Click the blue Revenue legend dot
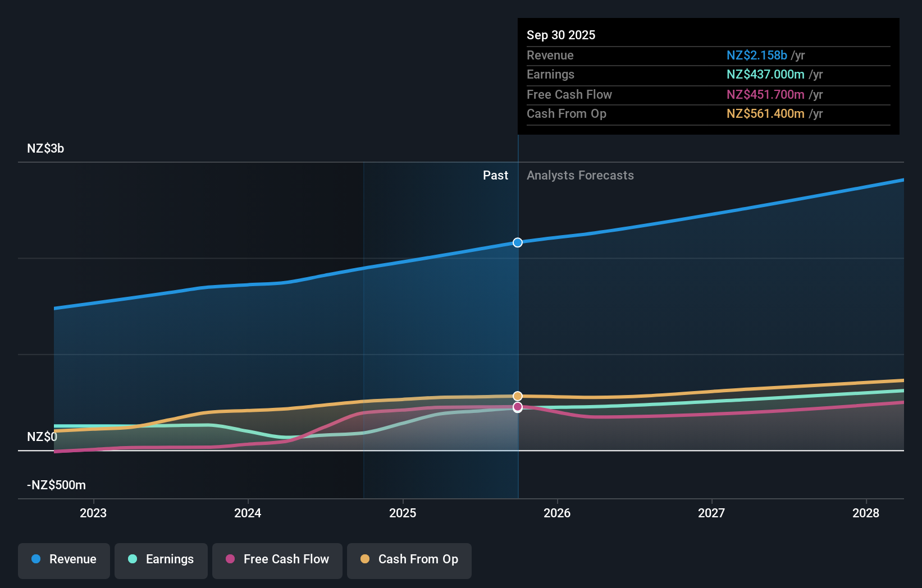The height and width of the screenshot is (588, 922). click(37, 559)
